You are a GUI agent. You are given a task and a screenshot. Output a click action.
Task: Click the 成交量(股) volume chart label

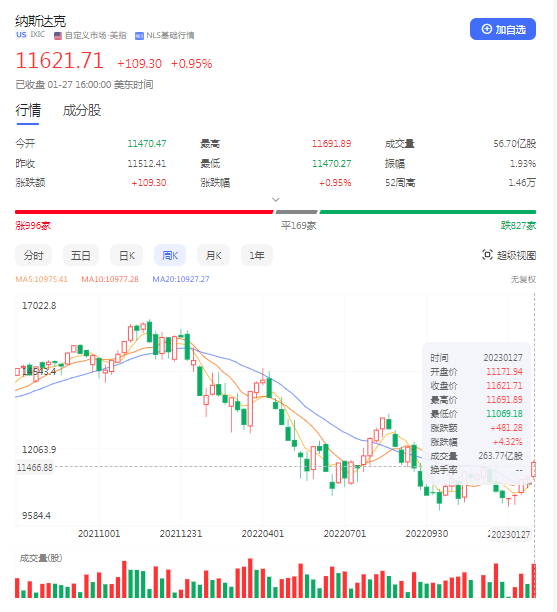point(41,558)
